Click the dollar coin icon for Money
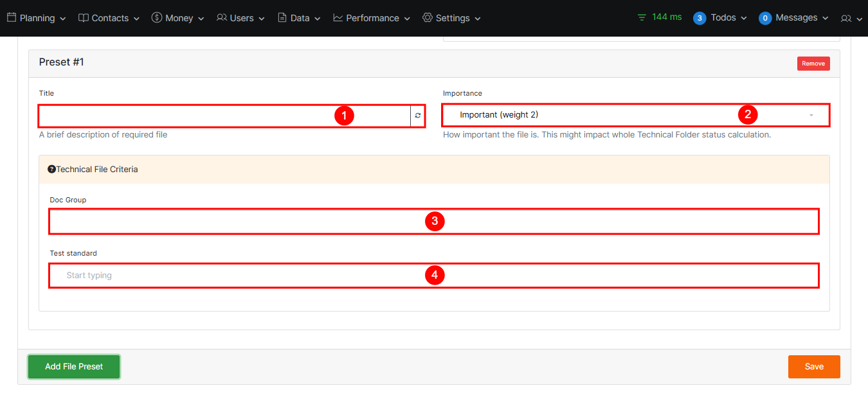868x406 pixels. [x=157, y=18]
